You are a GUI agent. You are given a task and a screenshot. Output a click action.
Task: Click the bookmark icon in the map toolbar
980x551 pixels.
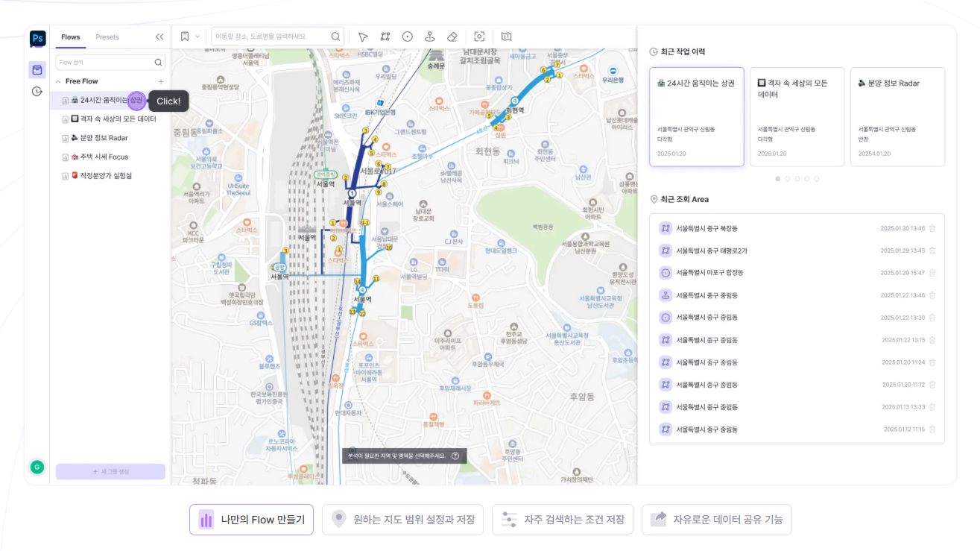click(x=185, y=37)
